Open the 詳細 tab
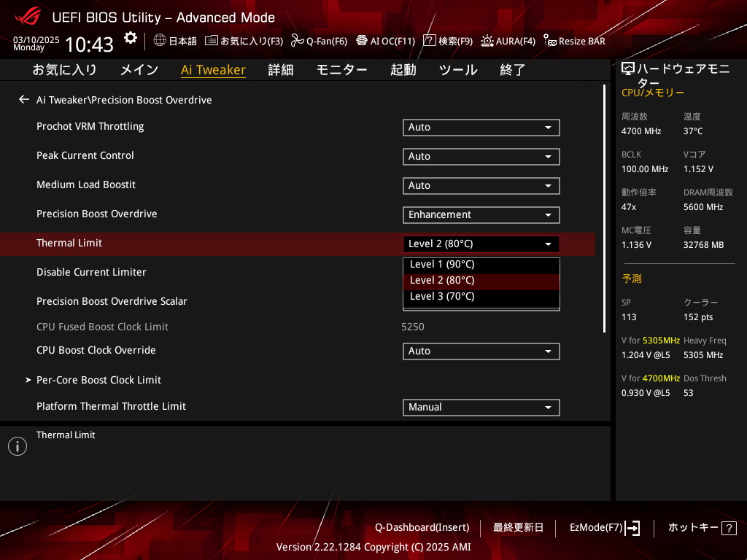Image resolution: width=747 pixels, height=560 pixels. pyautogui.click(x=281, y=70)
